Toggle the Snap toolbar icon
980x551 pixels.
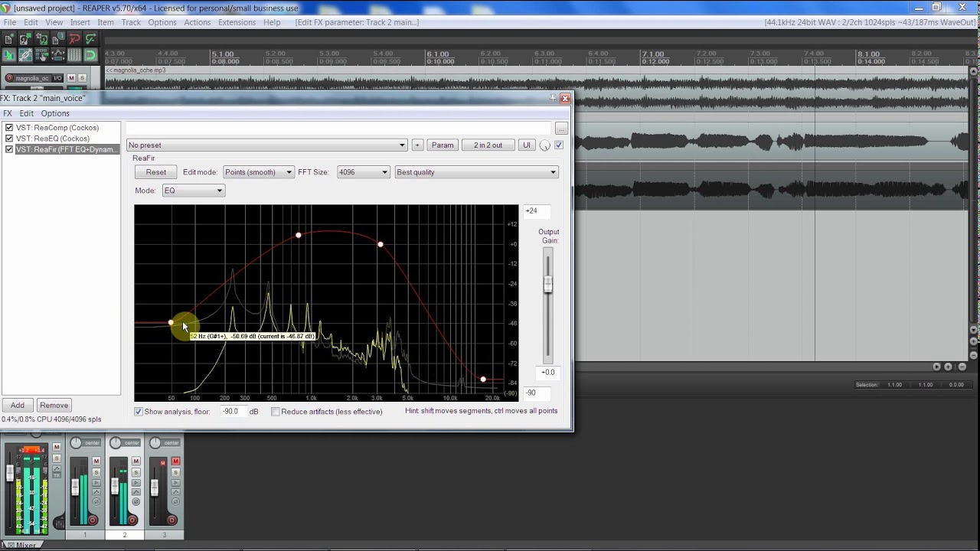(x=91, y=55)
